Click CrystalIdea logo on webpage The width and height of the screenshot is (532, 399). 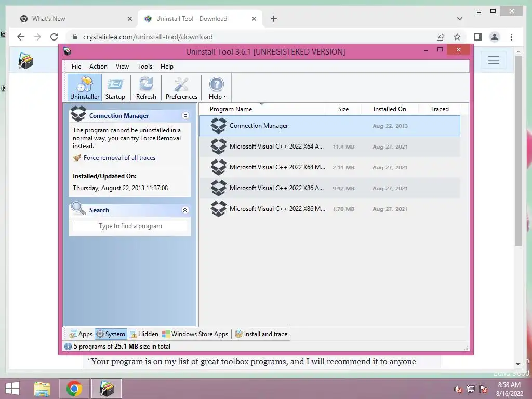click(26, 60)
